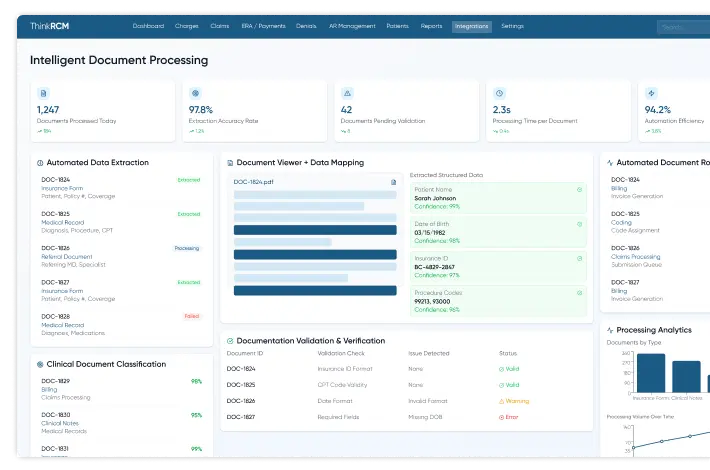Select DOC-1824 in Automated Data Extraction list
710x470 pixels.
point(121,188)
